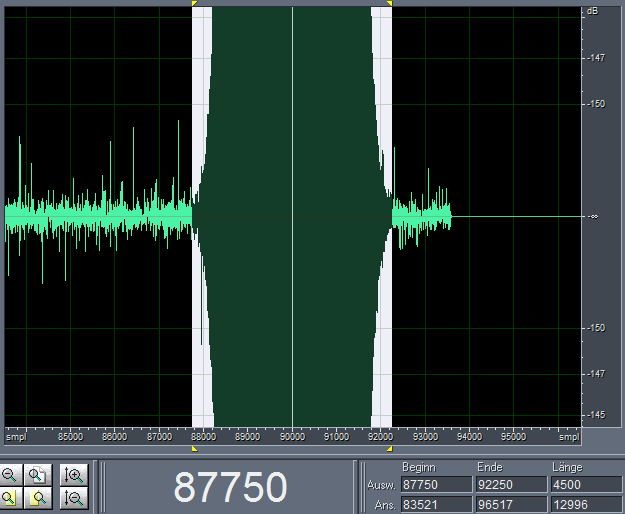The height and width of the screenshot is (514, 625).
Task: Click the selection Beginn field 87750
Action: [x=436, y=485]
